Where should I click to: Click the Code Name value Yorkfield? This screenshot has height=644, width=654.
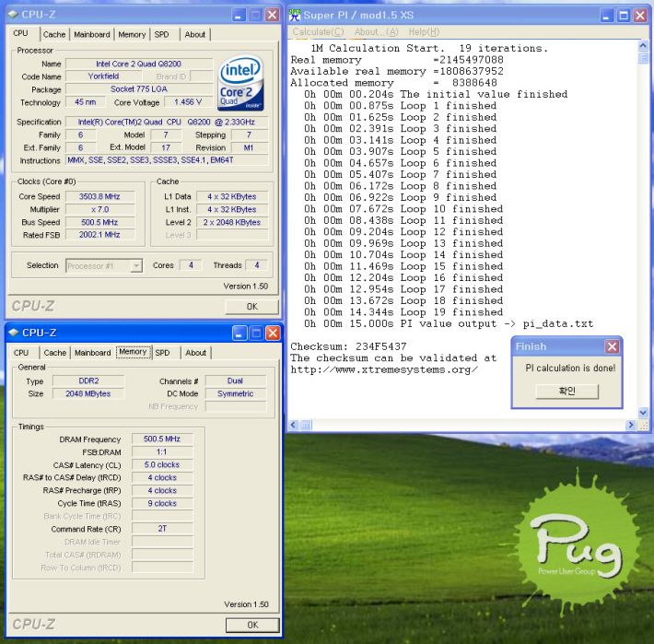point(103,76)
